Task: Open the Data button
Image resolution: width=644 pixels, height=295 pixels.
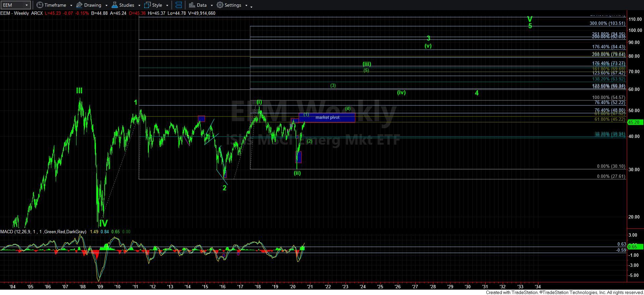Action: 198,5
